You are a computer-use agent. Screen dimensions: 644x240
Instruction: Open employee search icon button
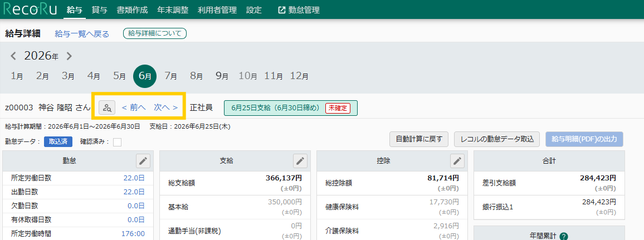[107, 107]
